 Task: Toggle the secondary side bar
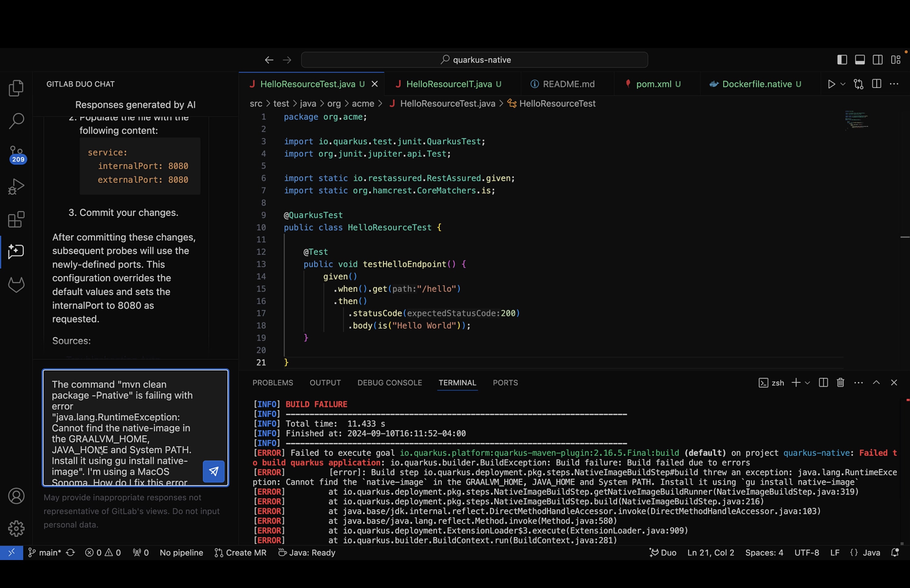(877, 60)
